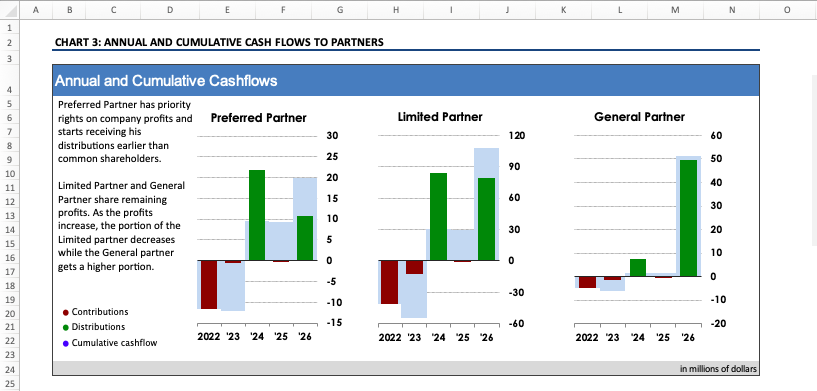Select Limited Partner '24 green distribution bar
817x391 pixels.
[x=438, y=217]
